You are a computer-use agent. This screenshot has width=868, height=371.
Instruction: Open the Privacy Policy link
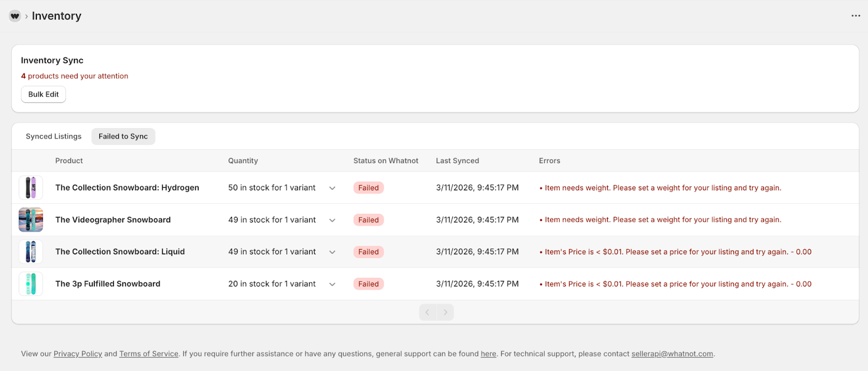pyautogui.click(x=78, y=354)
